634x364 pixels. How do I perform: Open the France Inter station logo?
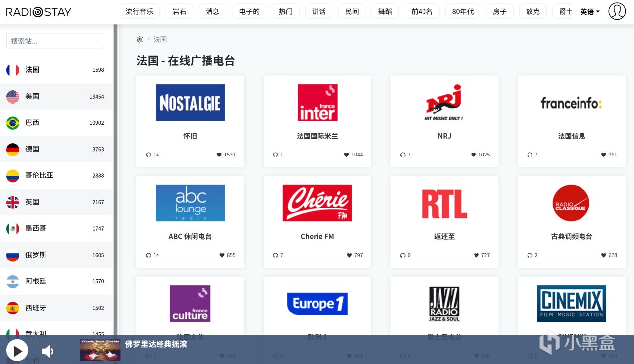317,103
